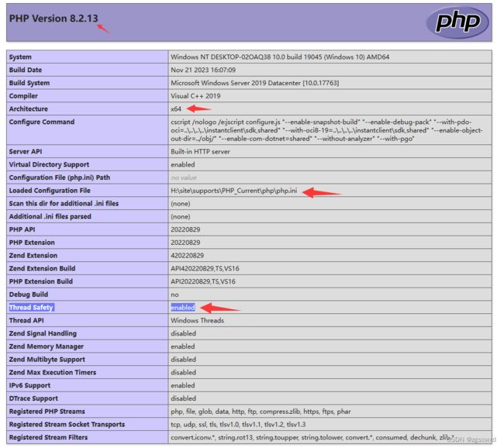Select the tcp, udp, ssl, tls transports value
The height and width of the screenshot is (448, 504).
tap(238, 424)
